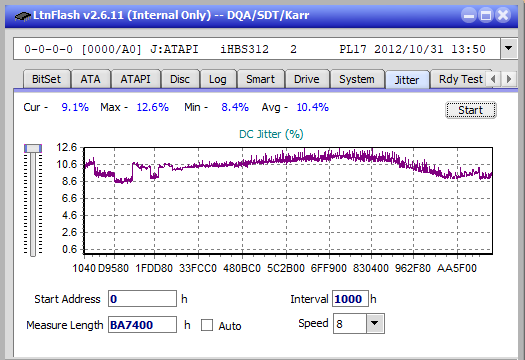Open the drive selection dropdown
This screenshot has width=525, height=360.
click(509, 49)
